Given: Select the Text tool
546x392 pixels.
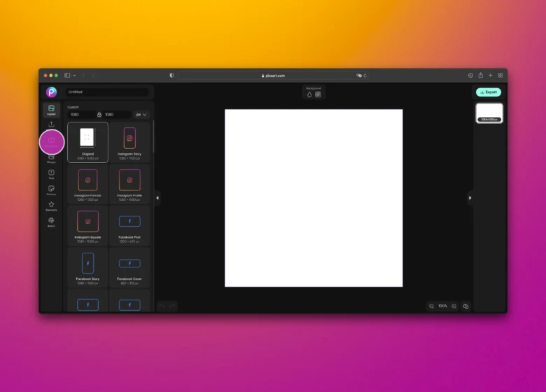Looking at the screenshot, I should pyautogui.click(x=51, y=174).
